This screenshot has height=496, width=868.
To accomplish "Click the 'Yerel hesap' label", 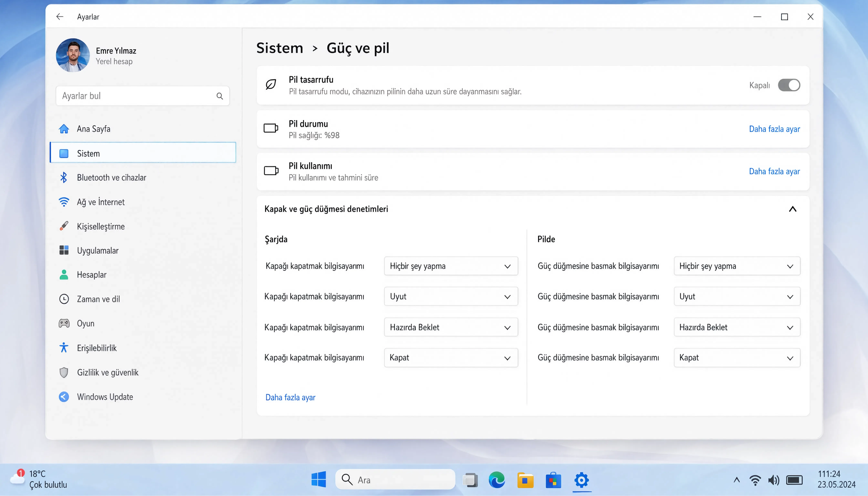I will 114,62.
